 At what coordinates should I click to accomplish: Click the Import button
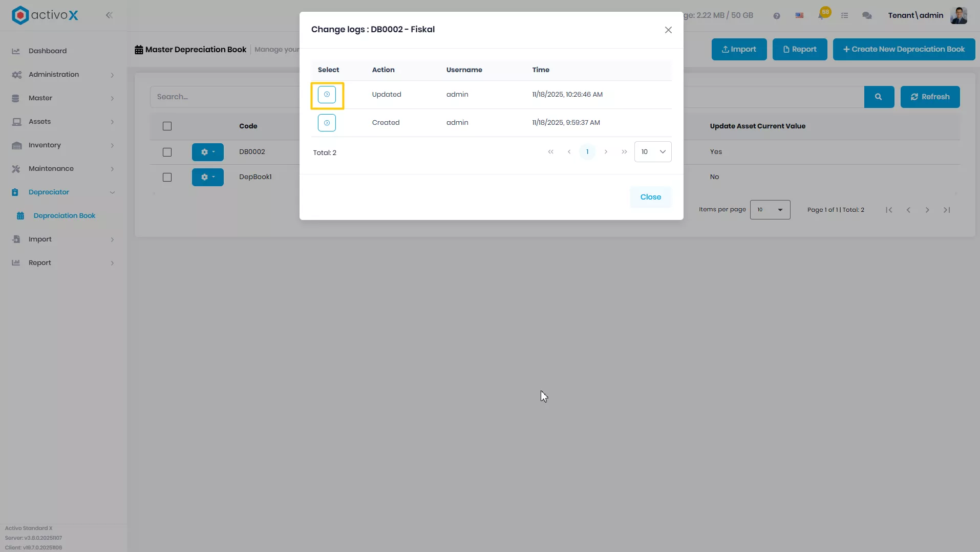point(739,49)
